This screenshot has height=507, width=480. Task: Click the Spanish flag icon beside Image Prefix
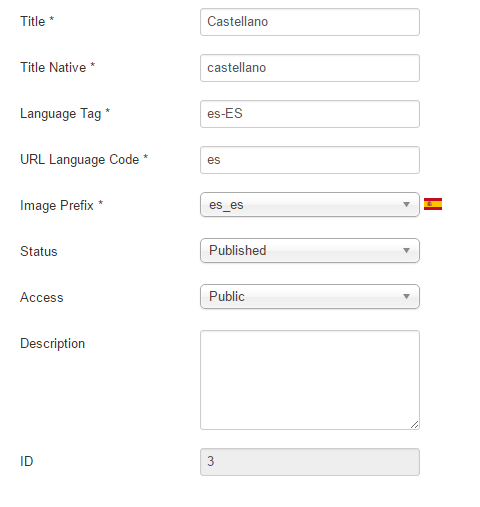[433, 204]
